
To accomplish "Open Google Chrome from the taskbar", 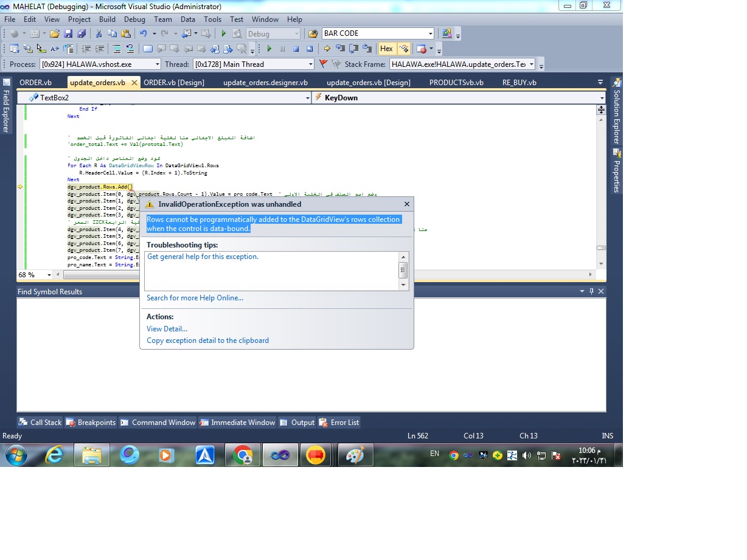I will coord(243,455).
